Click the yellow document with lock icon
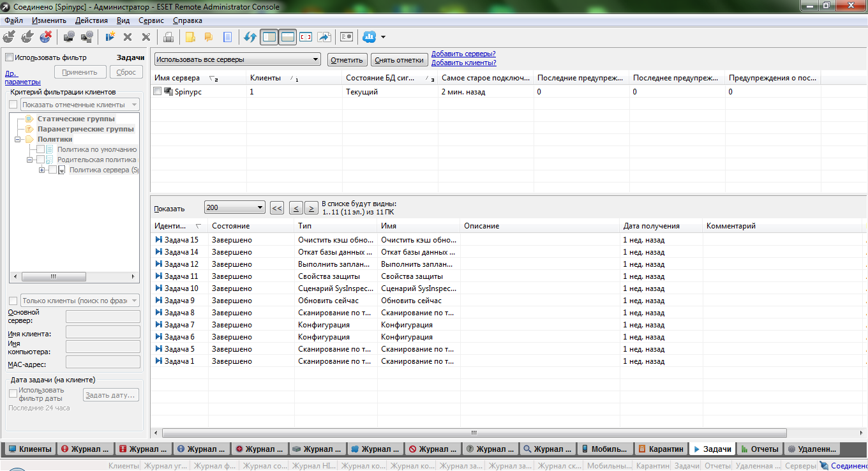Screen dimensions: 868x471 pos(190,37)
